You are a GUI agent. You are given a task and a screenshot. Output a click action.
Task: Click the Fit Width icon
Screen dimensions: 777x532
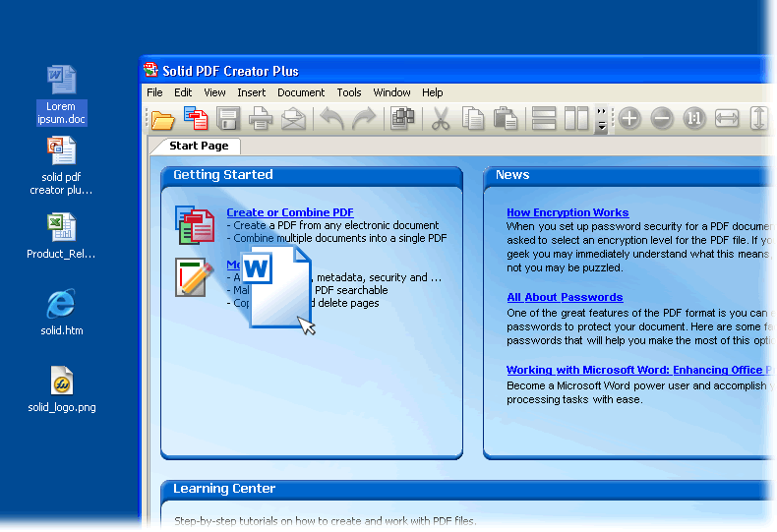click(727, 119)
